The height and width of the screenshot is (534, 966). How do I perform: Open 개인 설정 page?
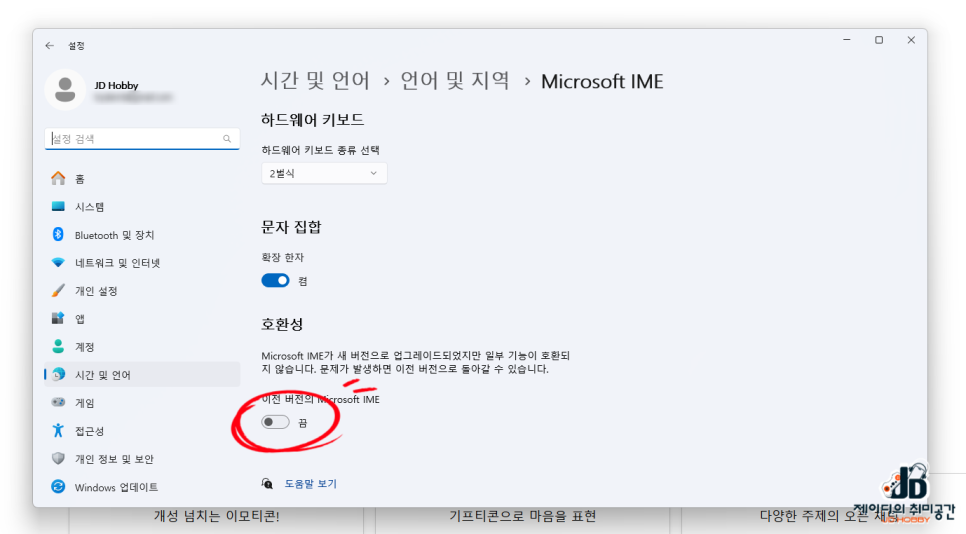click(142, 291)
